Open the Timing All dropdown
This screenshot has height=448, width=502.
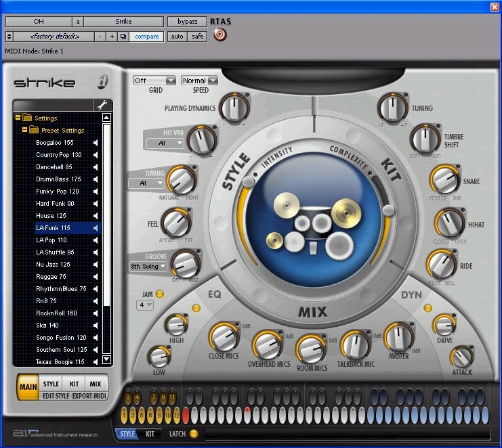point(146,183)
